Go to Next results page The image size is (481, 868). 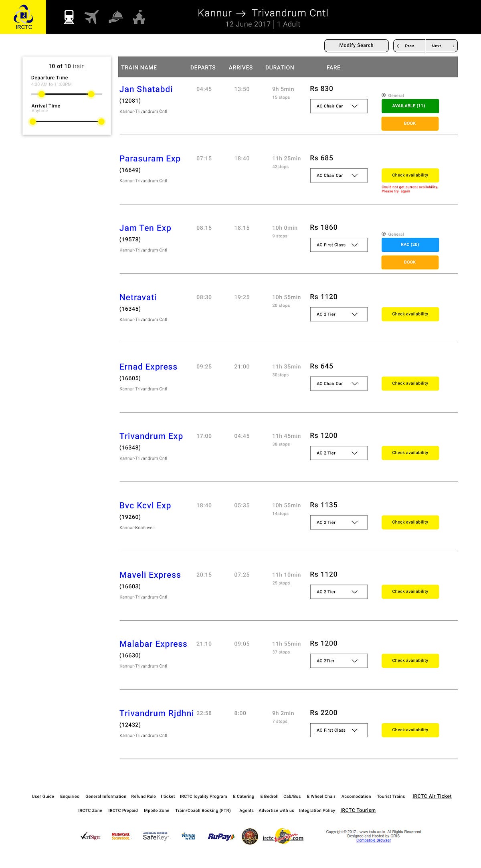[x=441, y=46]
